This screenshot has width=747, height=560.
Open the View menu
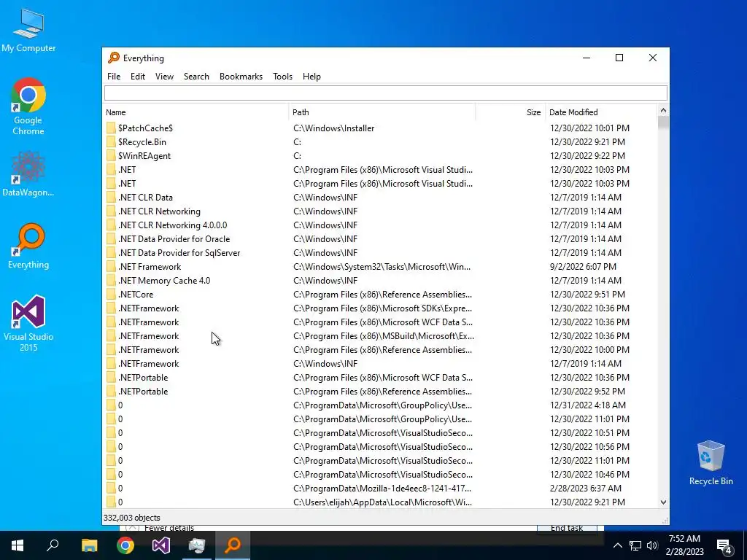tap(164, 76)
